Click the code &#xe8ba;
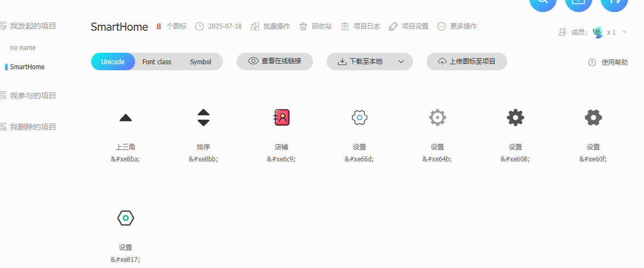Screen dimensions: 644x268 click(125, 159)
